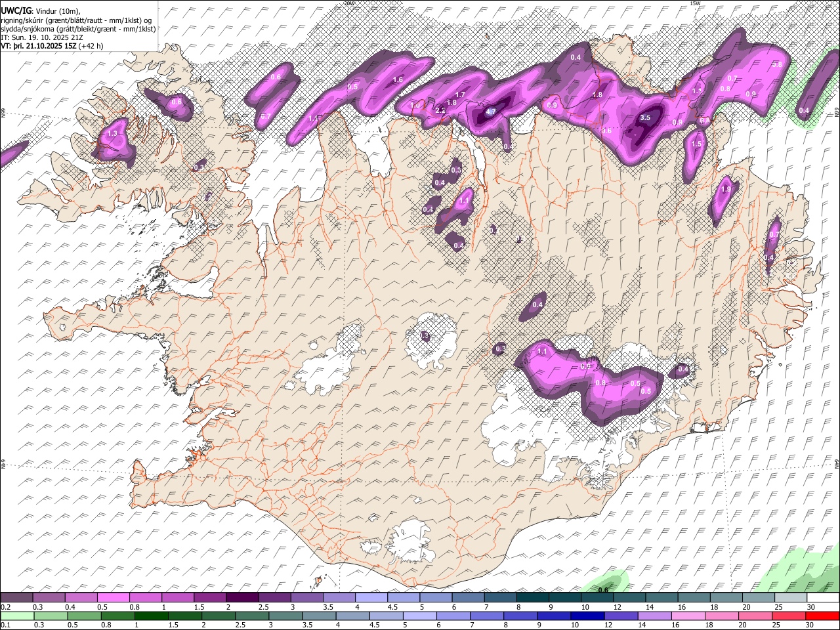The width and height of the screenshot is (840, 630).
Task: Click the 1.6 precipitation value offshore in the north
Action: [x=397, y=80]
